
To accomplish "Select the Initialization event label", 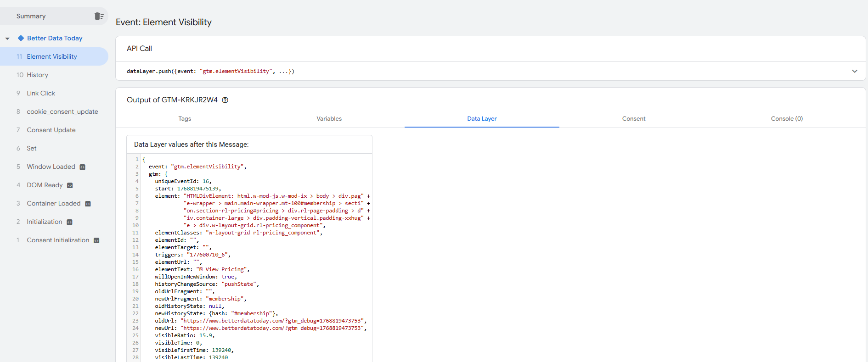I will (x=45, y=222).
